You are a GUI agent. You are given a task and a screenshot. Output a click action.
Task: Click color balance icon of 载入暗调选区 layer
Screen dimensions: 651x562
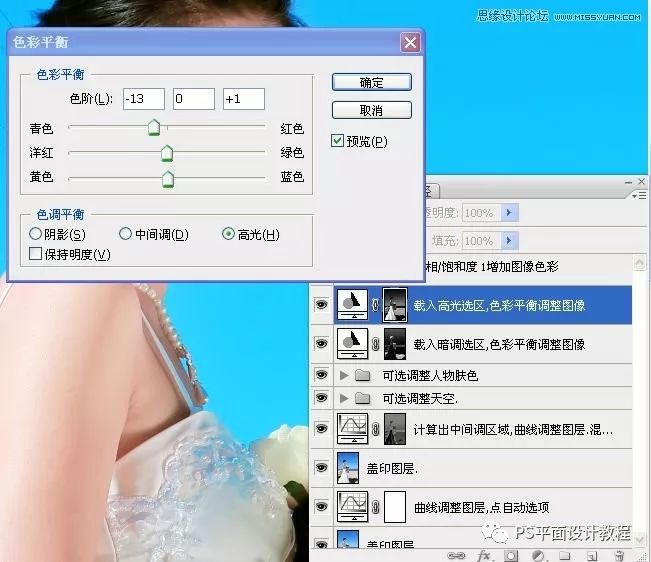[352, 344]
